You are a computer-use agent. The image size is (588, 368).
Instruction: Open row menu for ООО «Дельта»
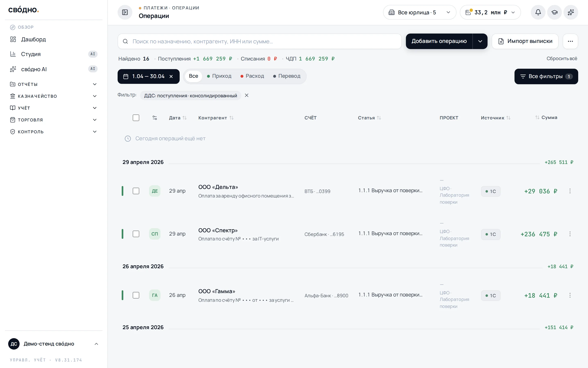(x=570, y=191)
